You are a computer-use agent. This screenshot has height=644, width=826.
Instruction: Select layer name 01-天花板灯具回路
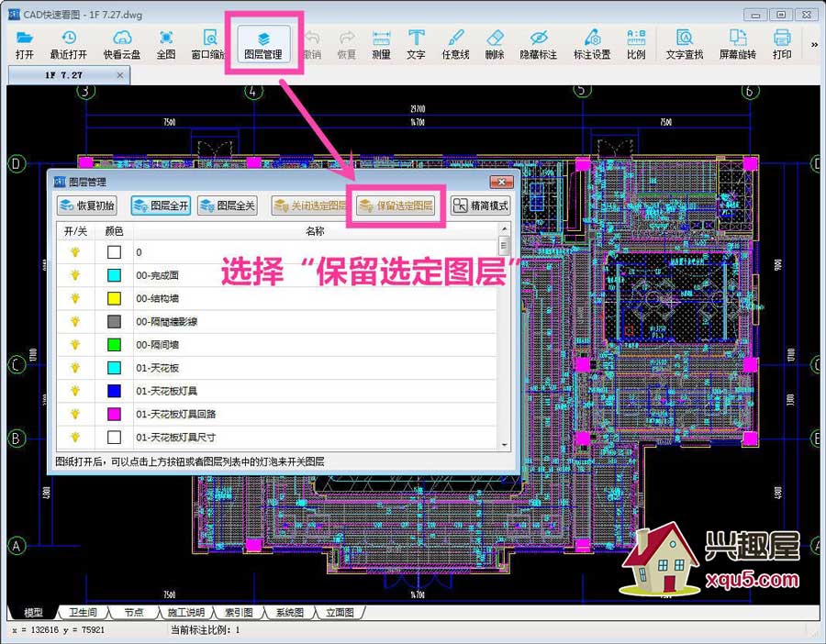(x=176, y=415)
